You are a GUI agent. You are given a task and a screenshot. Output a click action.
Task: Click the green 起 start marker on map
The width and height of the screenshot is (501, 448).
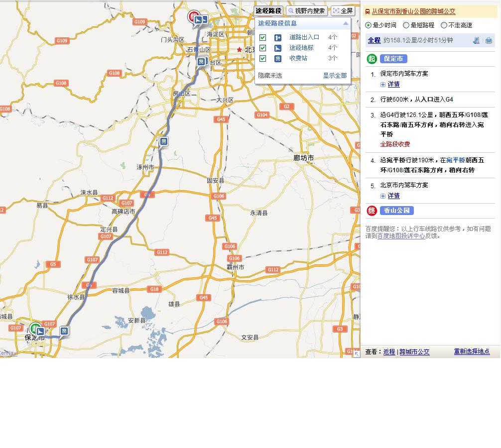pyautogui.click(x=34, y=328)
